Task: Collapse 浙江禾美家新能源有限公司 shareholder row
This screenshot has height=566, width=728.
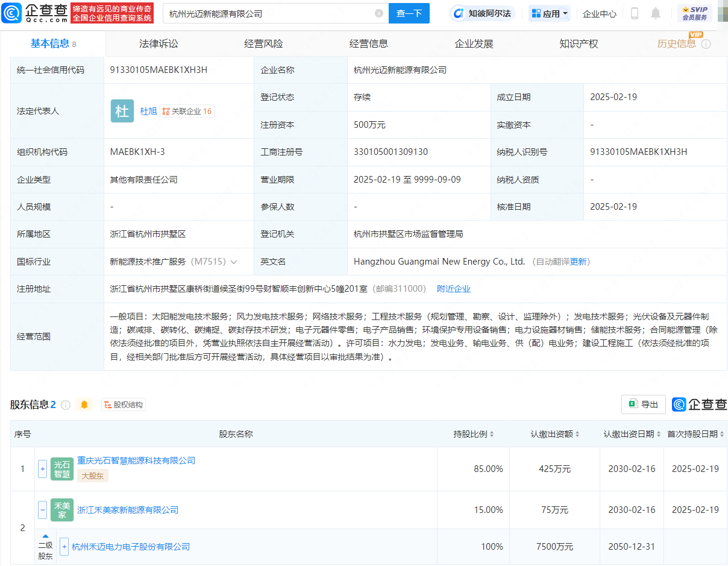Action: [x=42, y=510]
